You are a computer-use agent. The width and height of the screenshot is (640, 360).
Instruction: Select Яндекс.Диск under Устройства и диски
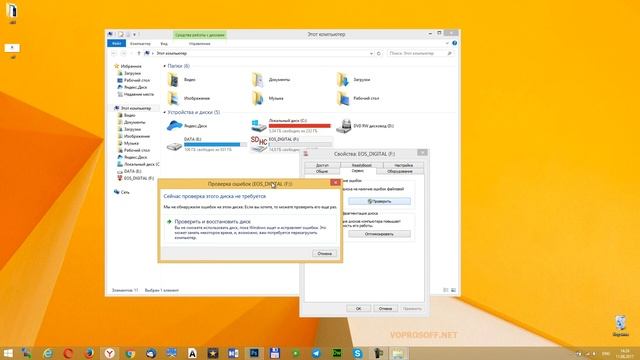tap(187, 126)
